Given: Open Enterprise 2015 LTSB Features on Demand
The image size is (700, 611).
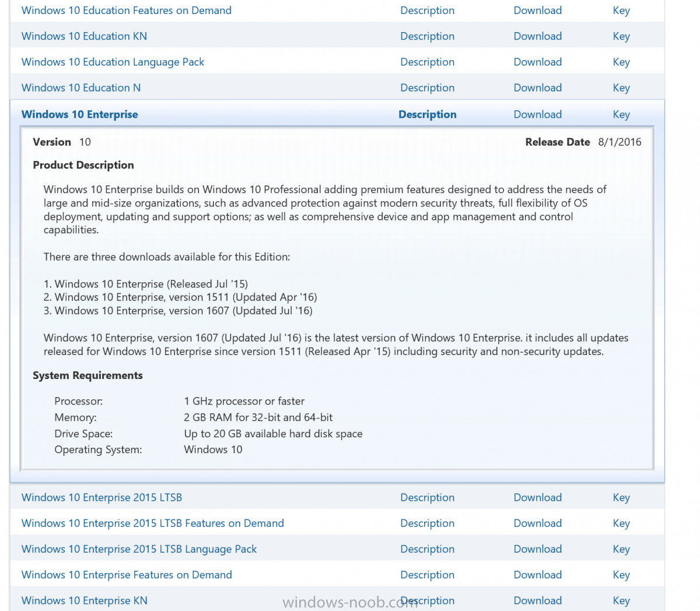Looking at the screenshot, I should (153, 523).
